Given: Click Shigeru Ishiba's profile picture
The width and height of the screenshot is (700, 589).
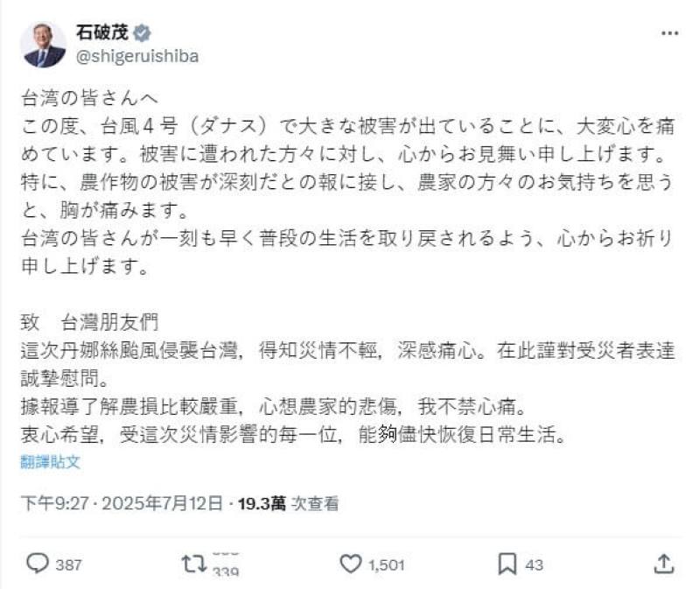Looking at the screenshot, I should click(x=41, y=39).
